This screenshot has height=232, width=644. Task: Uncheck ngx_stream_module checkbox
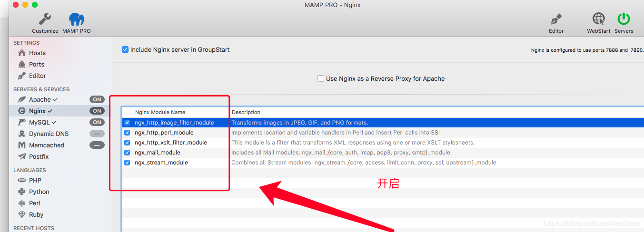coord(127,163)
